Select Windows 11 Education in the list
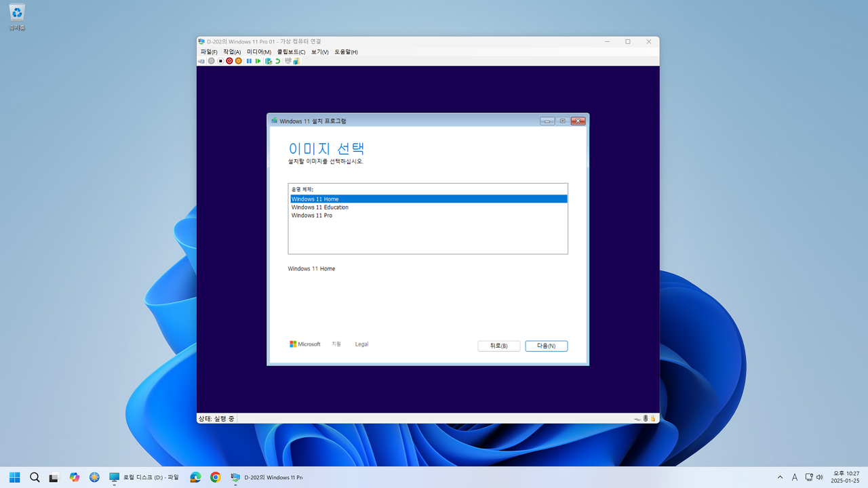The width and height of the screenshot is (868, 488). pos(429,207)
